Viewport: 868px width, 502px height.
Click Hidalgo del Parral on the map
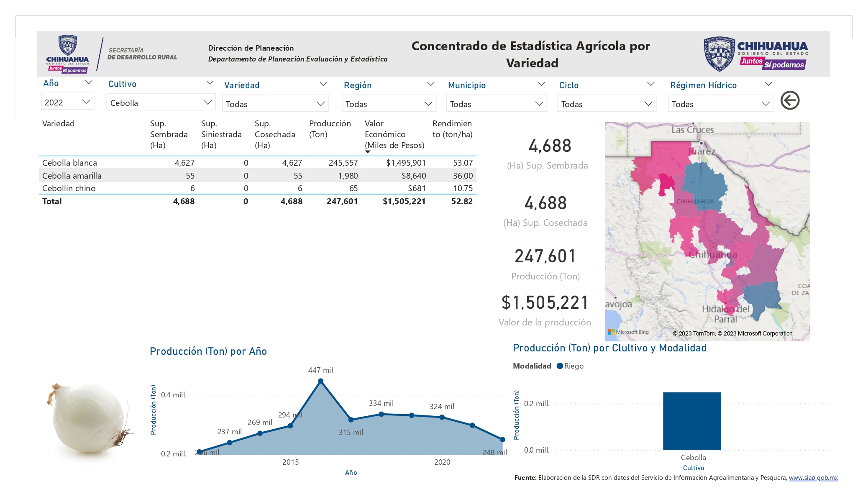(x=726, y=314)
